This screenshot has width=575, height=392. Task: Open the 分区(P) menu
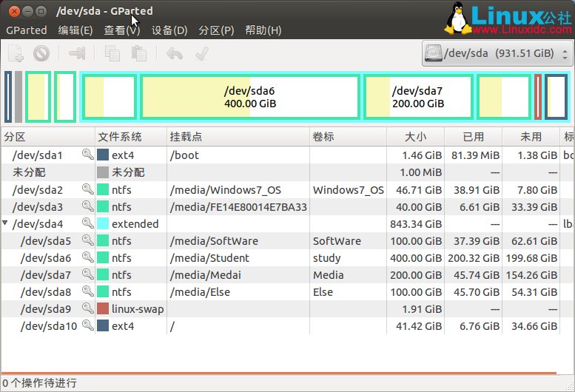216,30
